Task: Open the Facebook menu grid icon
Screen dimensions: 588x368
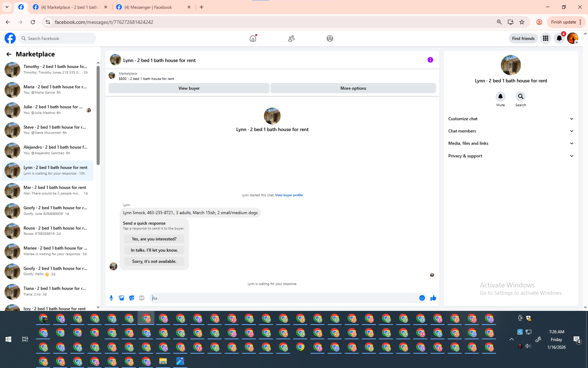Action: [546, 38]
